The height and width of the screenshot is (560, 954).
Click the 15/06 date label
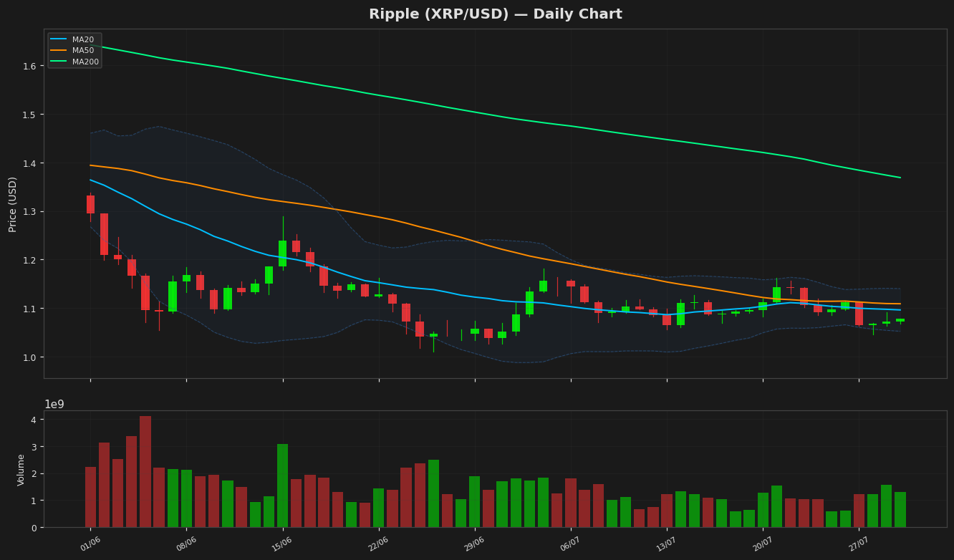282,545
